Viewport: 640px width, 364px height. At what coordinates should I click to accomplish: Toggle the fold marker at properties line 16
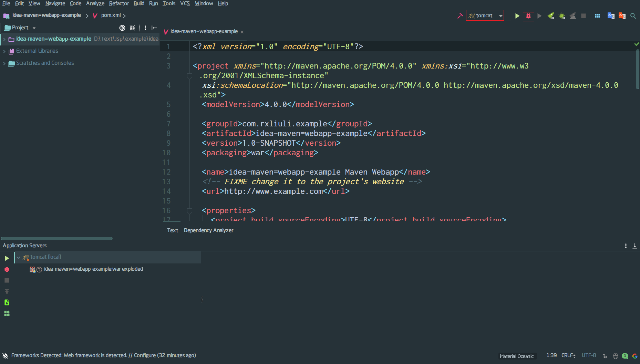tap(189, 210)
